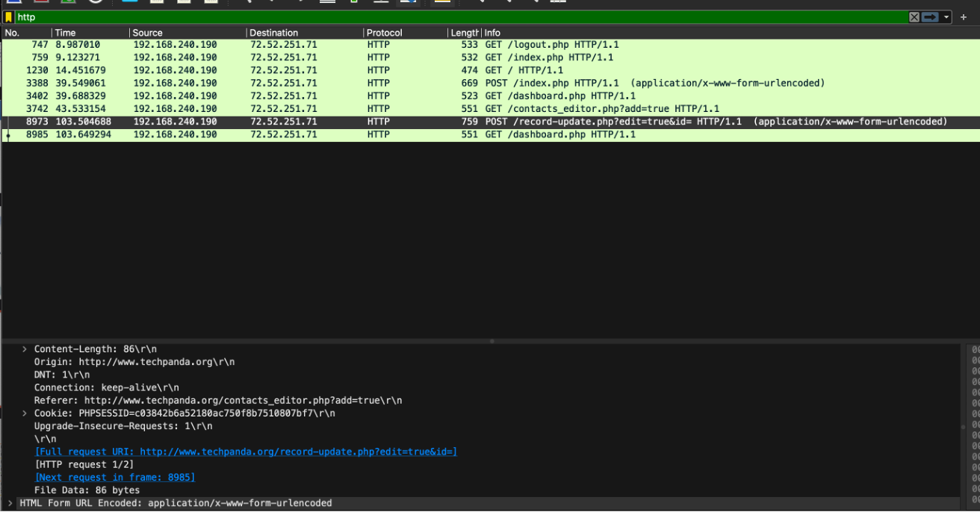980x512 pixels.
Task: Select packet 3742 GET /contacts_editor.php
Action: [x=490, y=109]
